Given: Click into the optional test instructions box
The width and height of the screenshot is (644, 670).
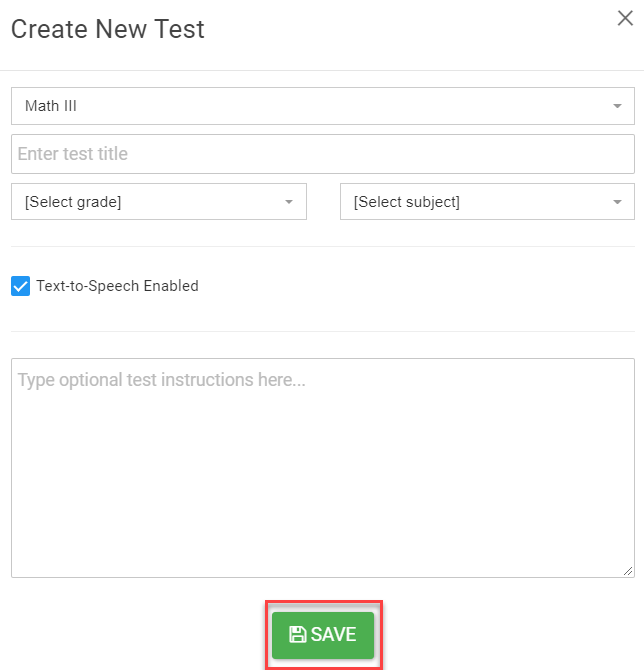Looking at the screenshot, I should click(x=323, y=468).
